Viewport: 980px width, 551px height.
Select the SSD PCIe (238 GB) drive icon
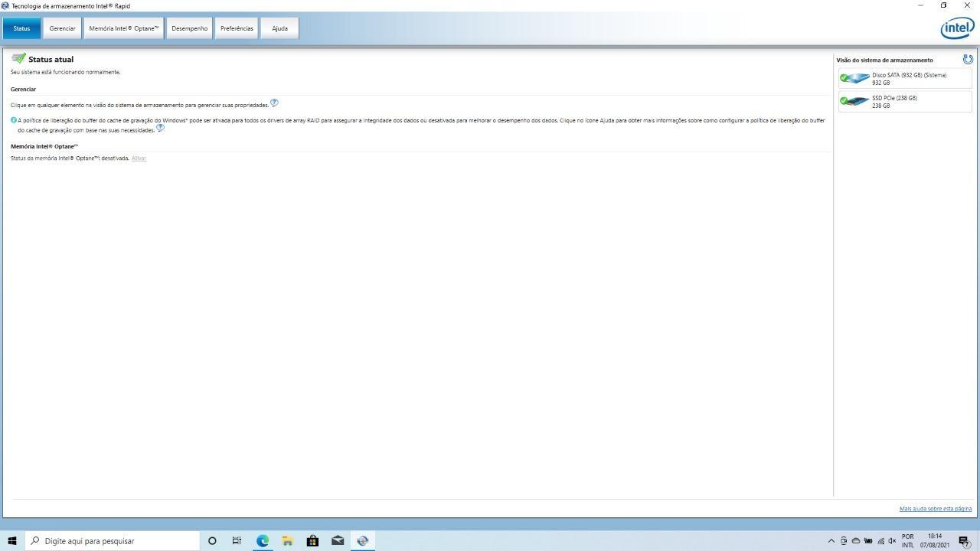854,101
